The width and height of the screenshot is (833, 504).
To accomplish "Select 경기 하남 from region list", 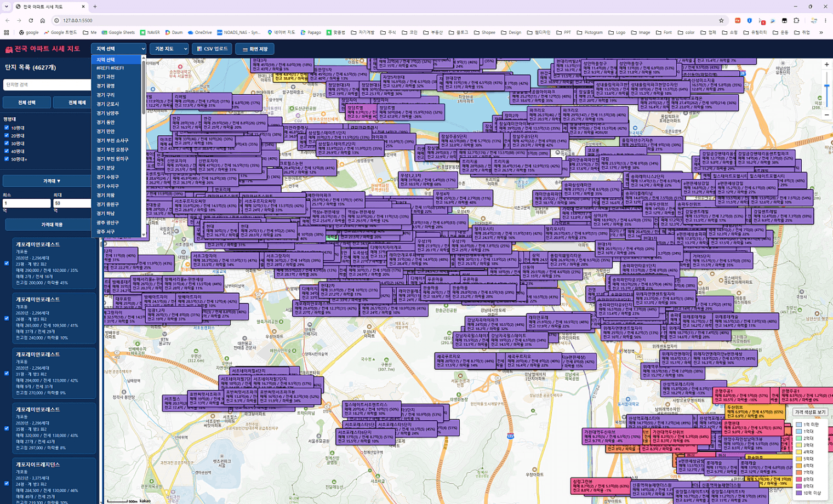I will coord(116,213).
